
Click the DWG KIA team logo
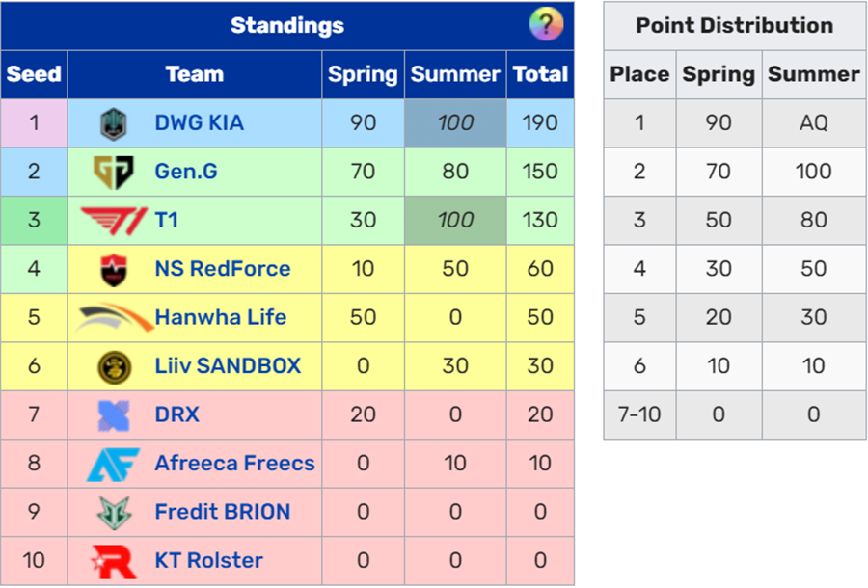tap(114, 123)
